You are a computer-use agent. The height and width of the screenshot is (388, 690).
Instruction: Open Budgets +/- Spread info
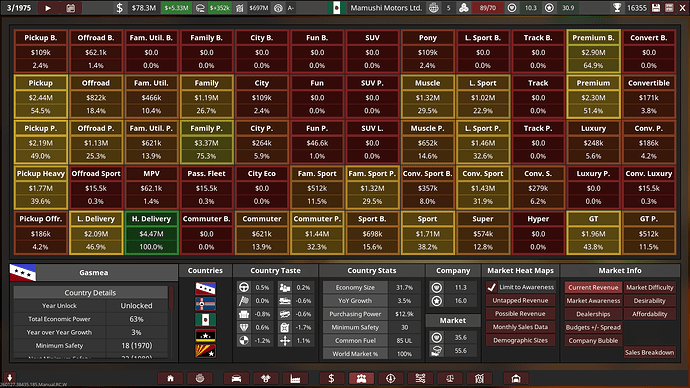pos(593,327)
